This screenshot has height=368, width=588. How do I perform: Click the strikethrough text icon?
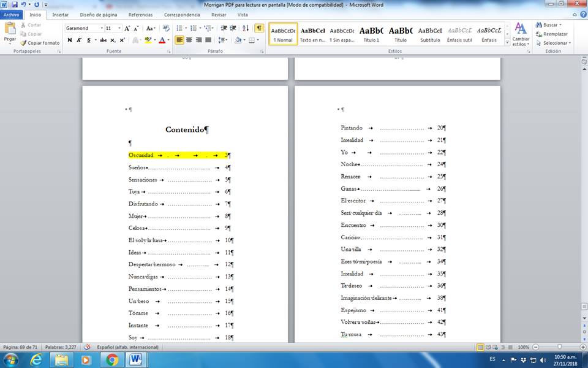click(x=102, y=40)
